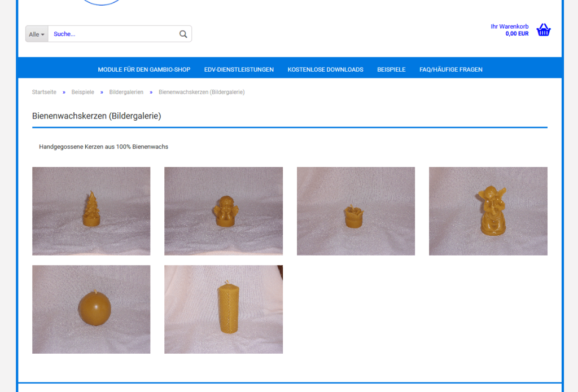578x392 pixels.
Task: Expand the 'Alle' category dropdown
Action: pyautogui.click(x=37, y=34)
